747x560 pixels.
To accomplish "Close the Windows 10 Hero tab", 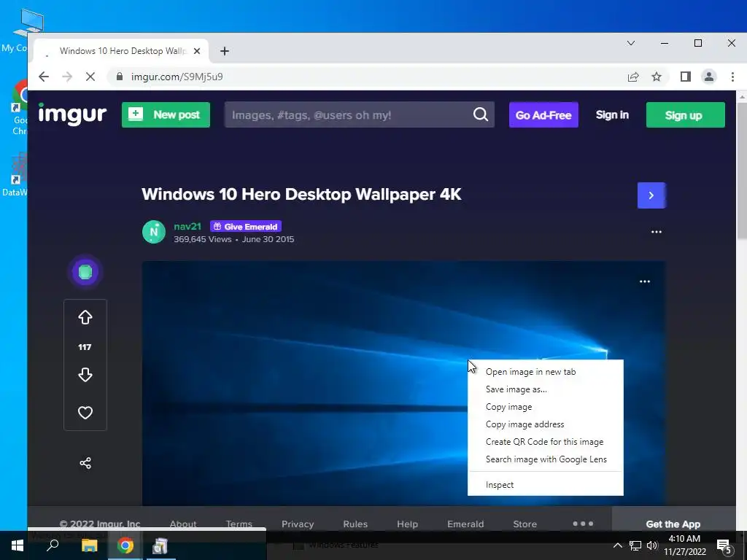I will coord(197,51).
